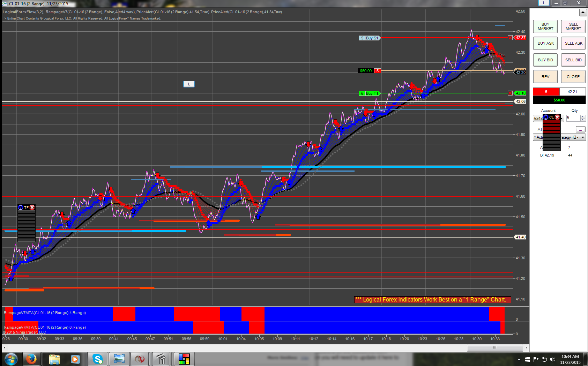Close the position with the CLOSE button
This screenshot has width=588, height=366.
point(573,77)
